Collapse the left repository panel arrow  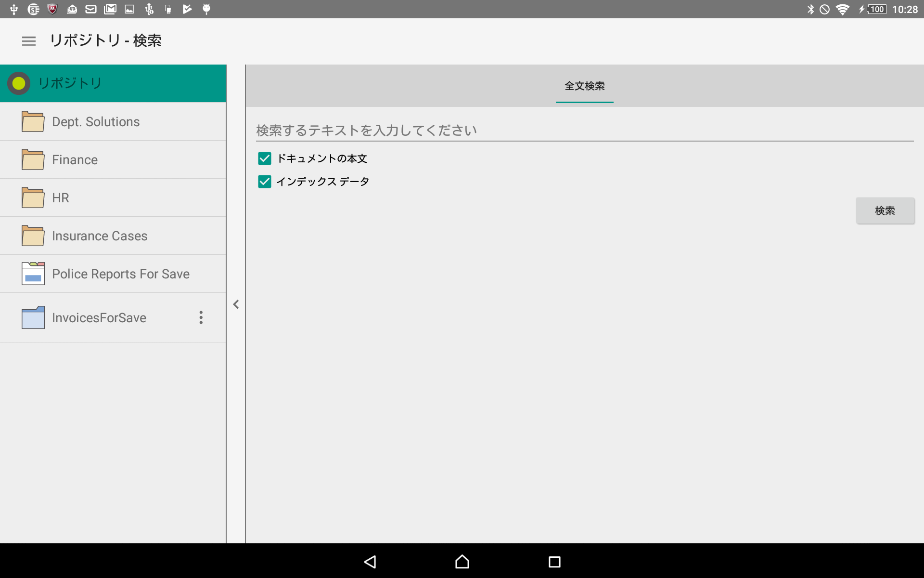click(x=236, y=304)
